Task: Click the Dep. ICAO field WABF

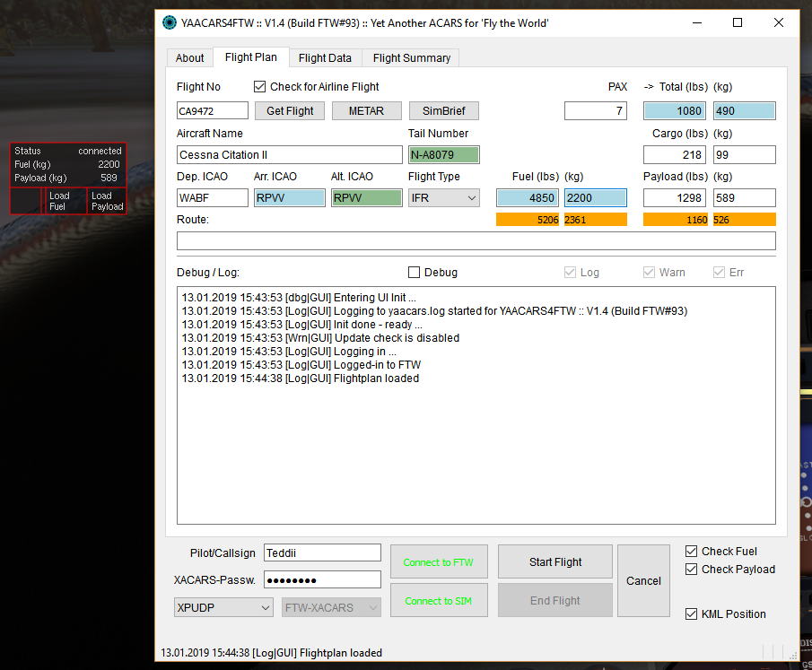Action: point(213,198)
